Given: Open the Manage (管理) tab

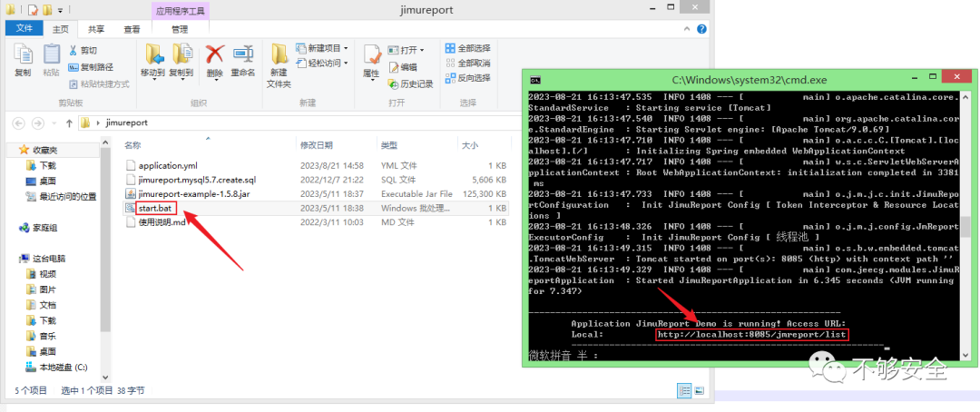Looking at the screenshot, I should [180, 29].
